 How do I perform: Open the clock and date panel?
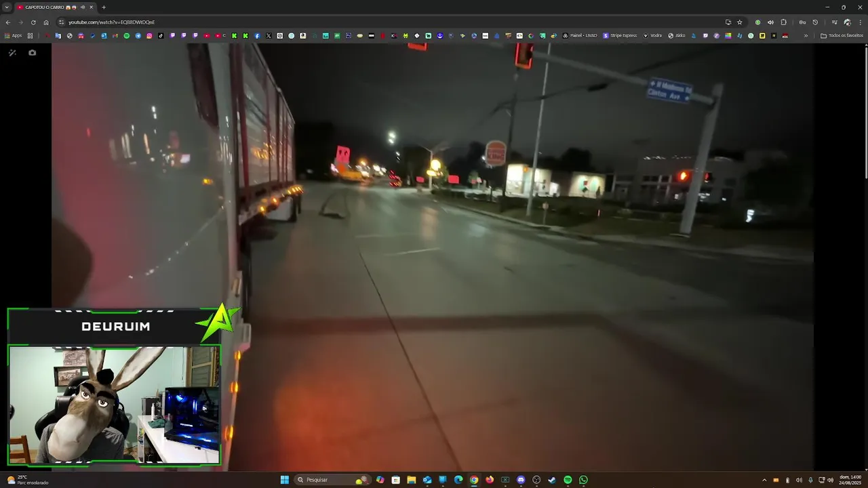point(850,480)
